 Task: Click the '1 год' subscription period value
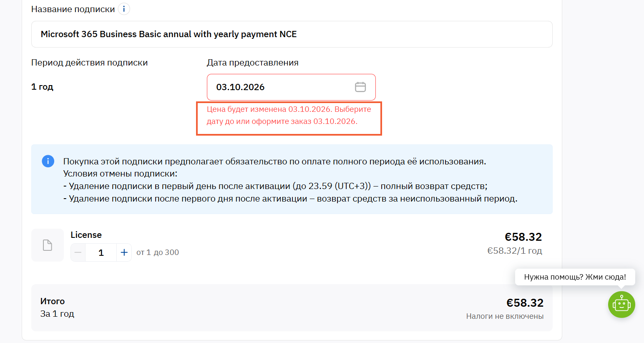coord(42,87)
